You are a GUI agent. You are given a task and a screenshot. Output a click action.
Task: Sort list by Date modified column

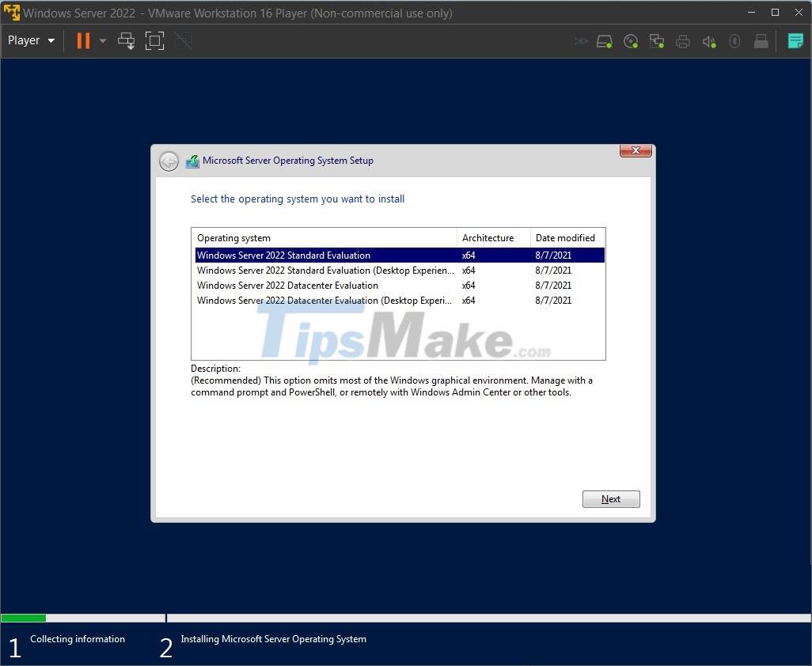click(565, 237)
